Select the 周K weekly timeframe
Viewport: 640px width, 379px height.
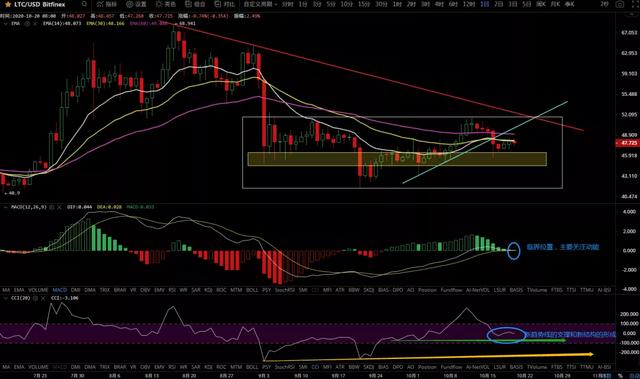541,4
